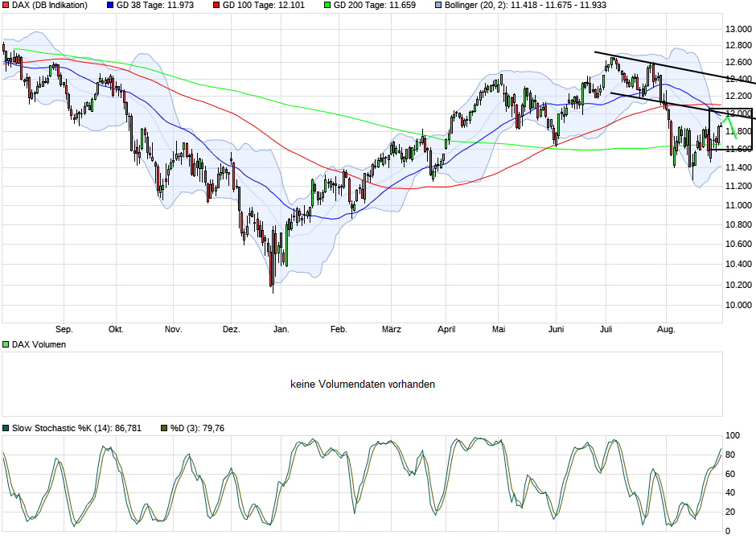Click the red DAX legend color swatch
This screenshot has height=539, width=756.
click(6, 6)
